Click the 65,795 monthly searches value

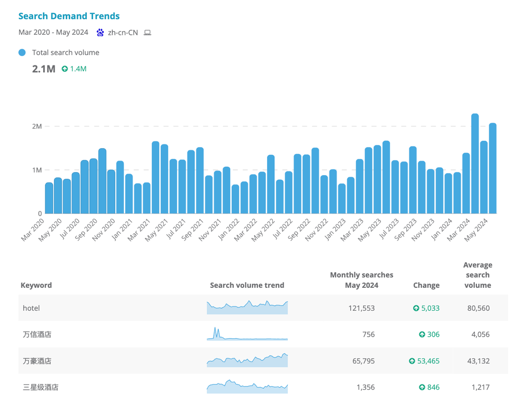(364, 361)
